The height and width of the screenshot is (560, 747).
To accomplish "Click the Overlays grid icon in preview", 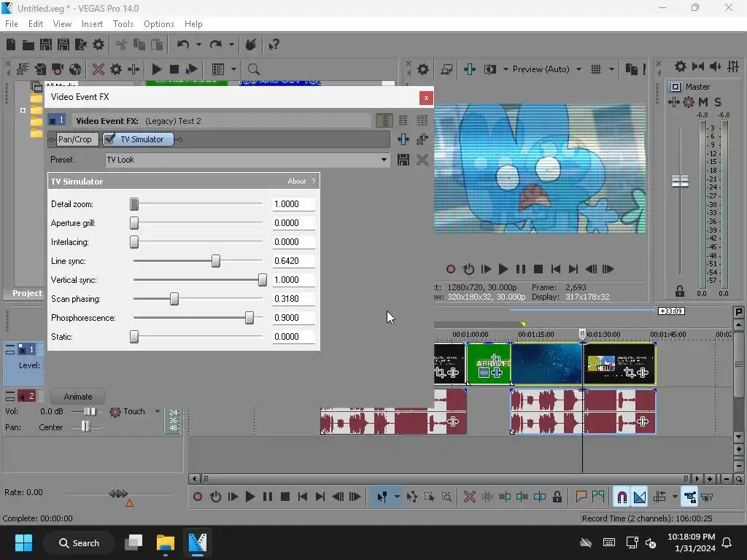I will 596,69.
